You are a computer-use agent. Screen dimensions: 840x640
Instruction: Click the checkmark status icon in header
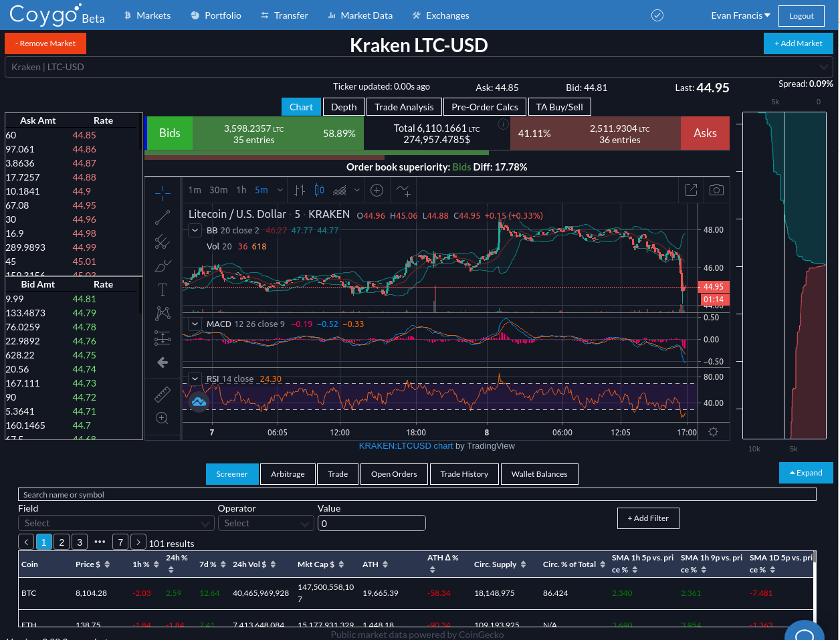[657, 15]
